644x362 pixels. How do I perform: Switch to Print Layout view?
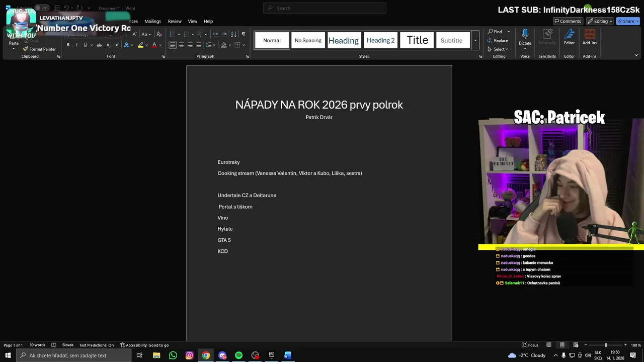(x=562, y=345)
